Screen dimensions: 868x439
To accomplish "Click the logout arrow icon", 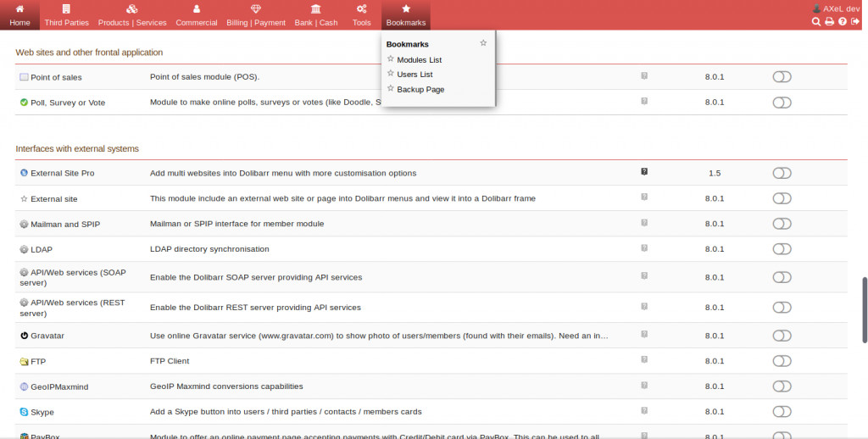I will [x=855, y=21].
